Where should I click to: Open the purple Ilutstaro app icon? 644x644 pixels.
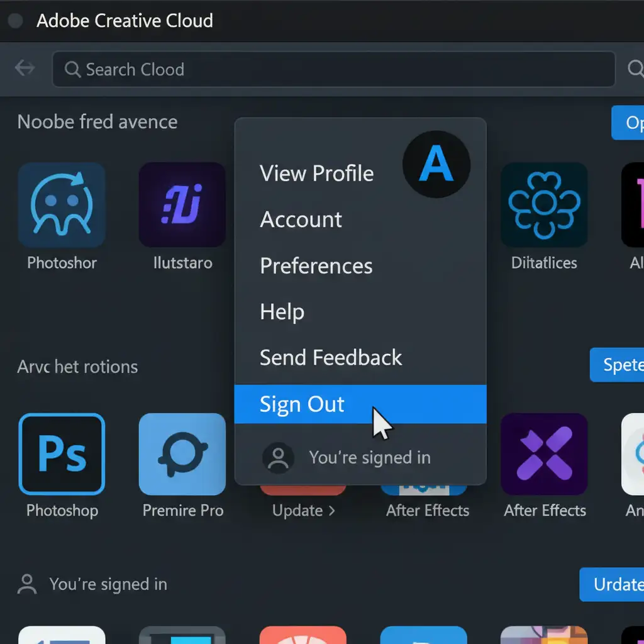click(182, 204)
